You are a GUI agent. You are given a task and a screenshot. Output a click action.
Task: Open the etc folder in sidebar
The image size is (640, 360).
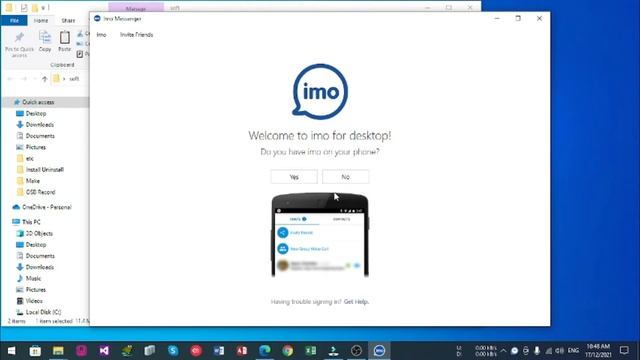[x=29, y=158]
